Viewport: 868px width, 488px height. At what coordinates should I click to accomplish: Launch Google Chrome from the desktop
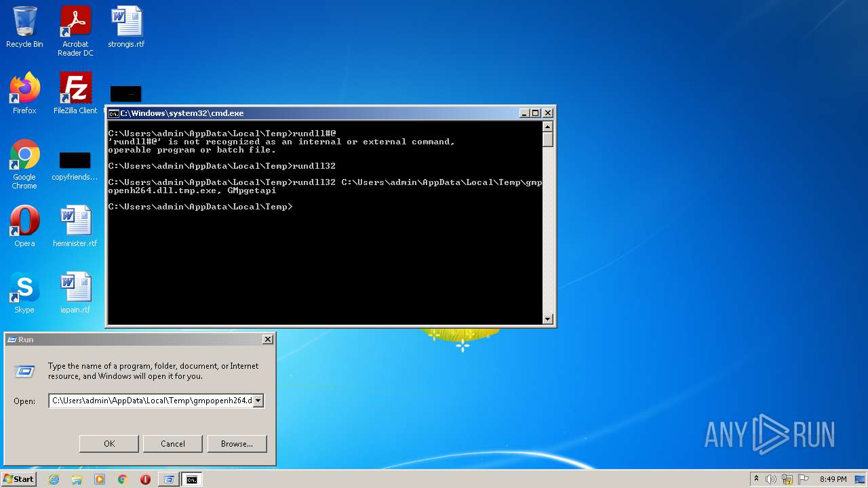24,165
